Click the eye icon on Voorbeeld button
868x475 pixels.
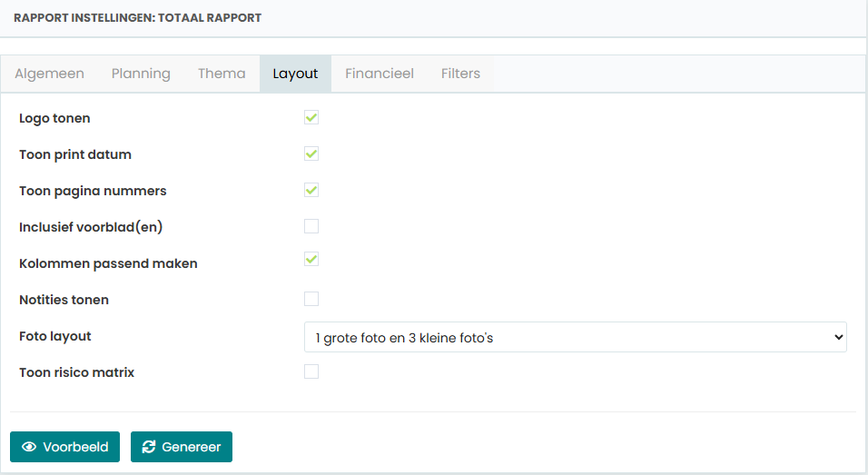click(x=29, y=447)
